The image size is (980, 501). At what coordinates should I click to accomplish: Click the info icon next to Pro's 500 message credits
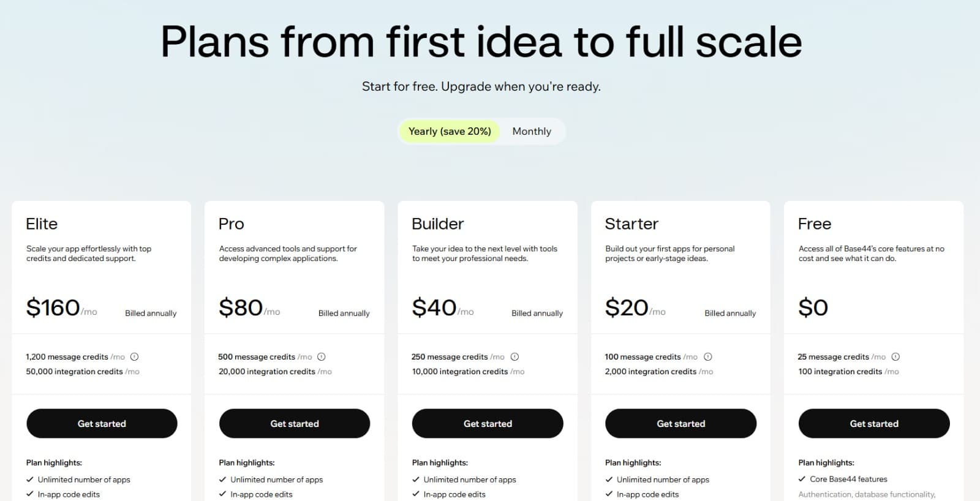(323, 356)
